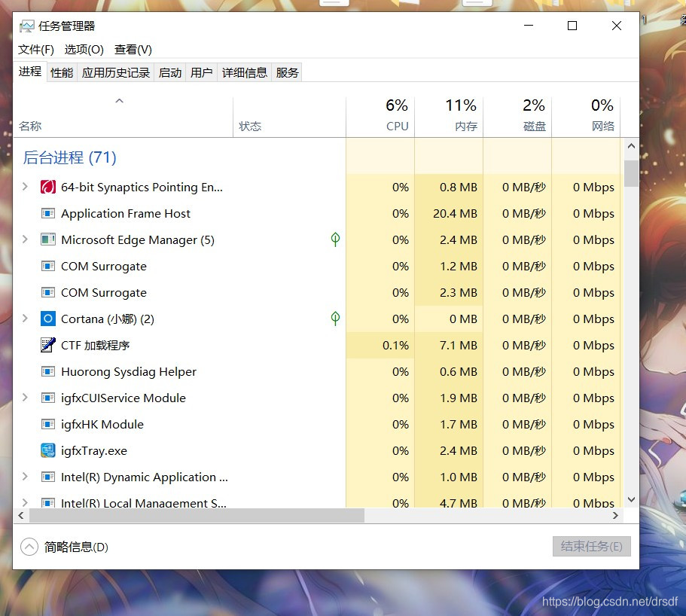
Task: Sort by the 内存 column header
Action: (449, 117)
